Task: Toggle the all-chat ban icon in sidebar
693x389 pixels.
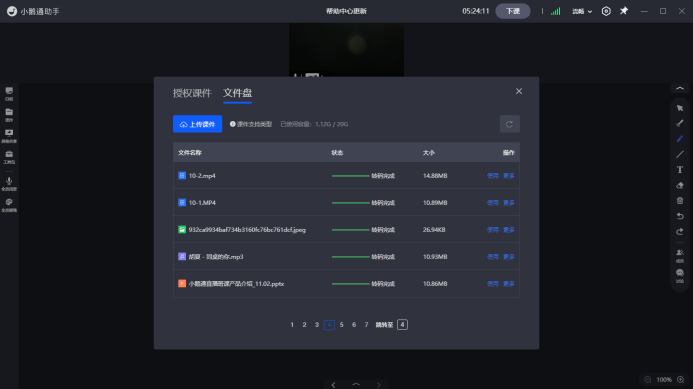Action: point(9,205)
